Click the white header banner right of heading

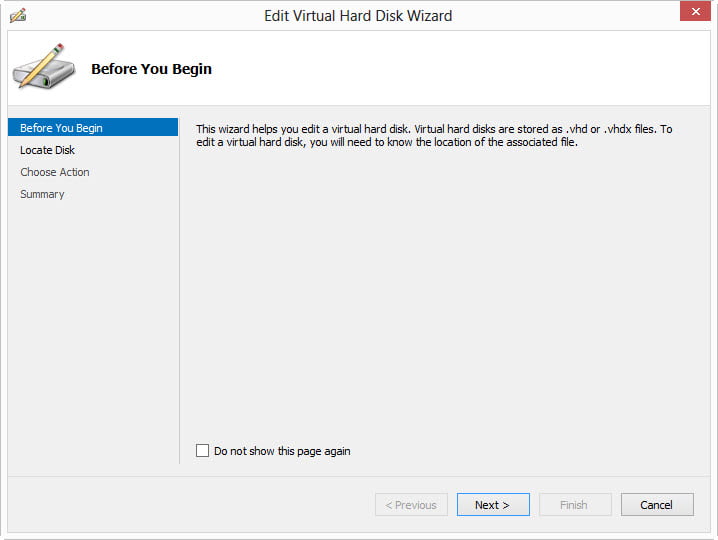(460, 69)
